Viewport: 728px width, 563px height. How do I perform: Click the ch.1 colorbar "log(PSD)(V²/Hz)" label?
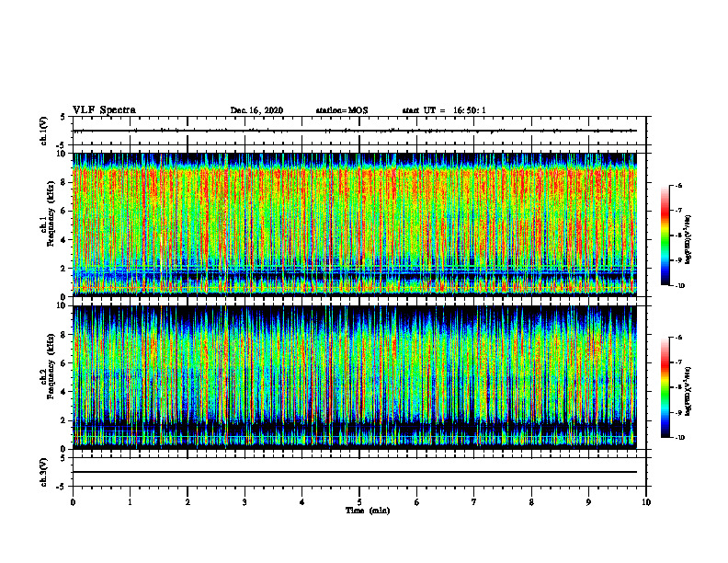pyautogui.click(x=688, y=239)
